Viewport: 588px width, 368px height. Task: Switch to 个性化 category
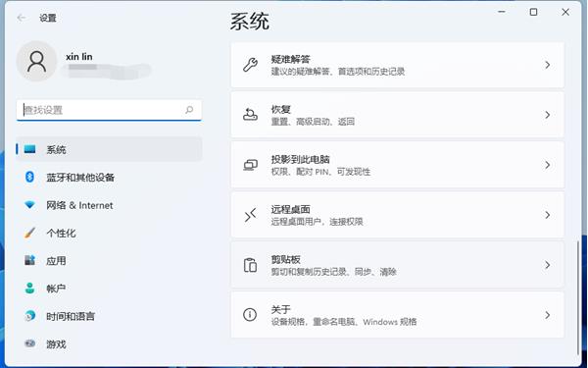(109, 233)
